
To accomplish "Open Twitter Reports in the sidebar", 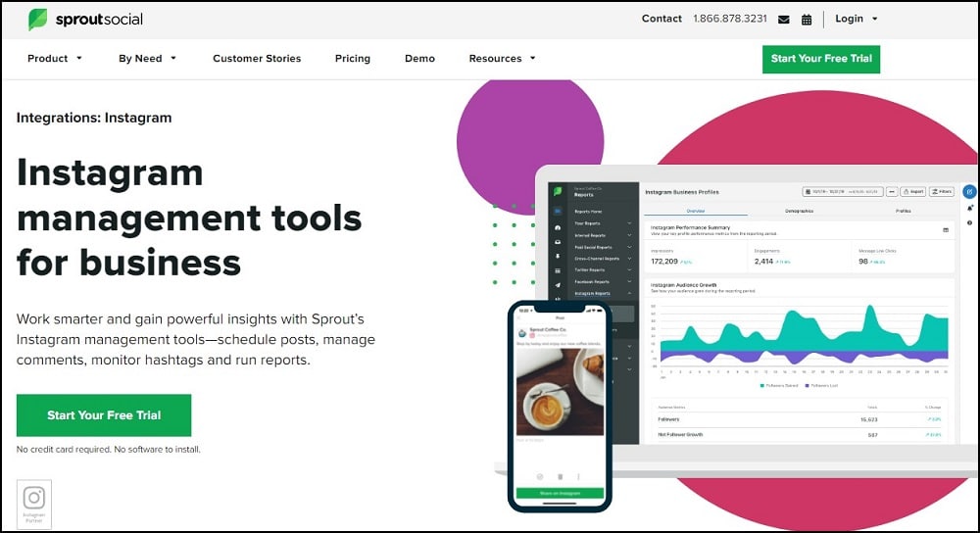I will 589,270.
